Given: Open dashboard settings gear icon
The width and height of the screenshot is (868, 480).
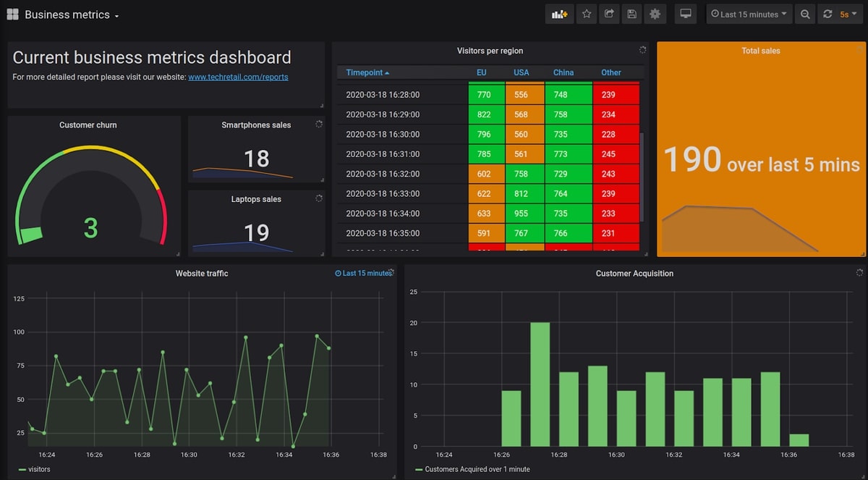Looking at the screenshot, I should click(655, 14).
